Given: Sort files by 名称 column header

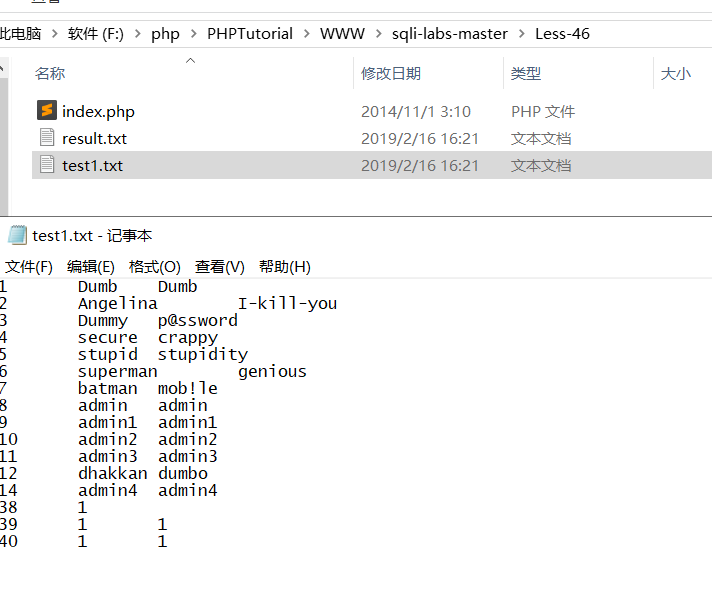Looking at the screenshot, I should (x=50, y=73).
